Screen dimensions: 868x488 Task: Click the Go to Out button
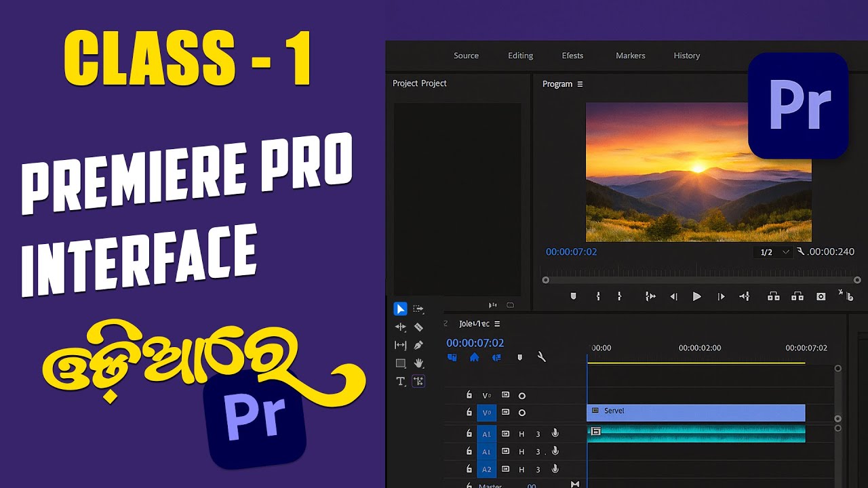point(744,296)
